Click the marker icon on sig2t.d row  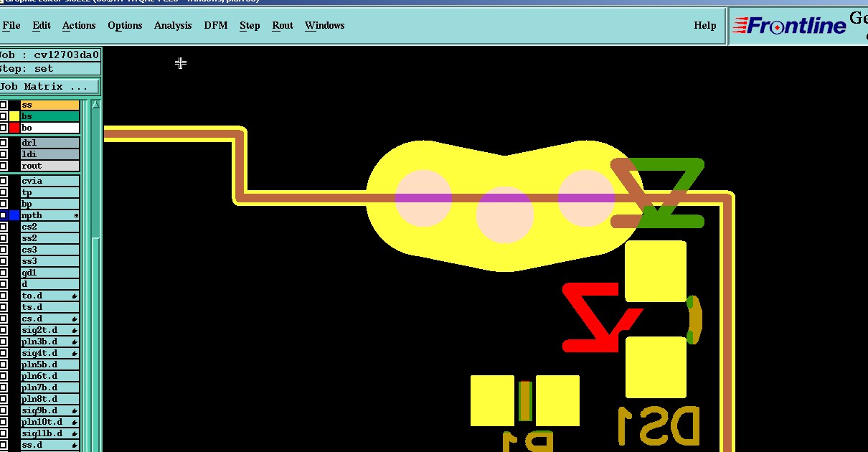click(75, 331)
